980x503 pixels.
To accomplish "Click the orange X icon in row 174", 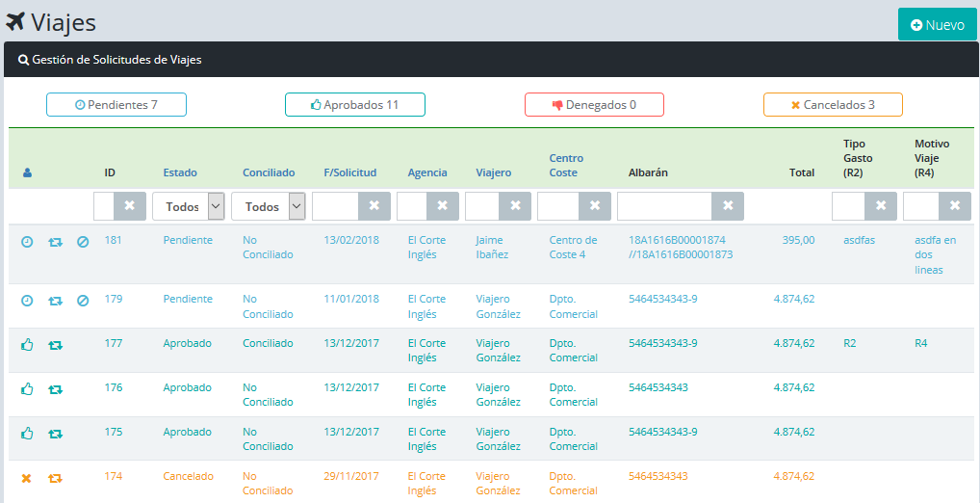I will tap(26, 478).
